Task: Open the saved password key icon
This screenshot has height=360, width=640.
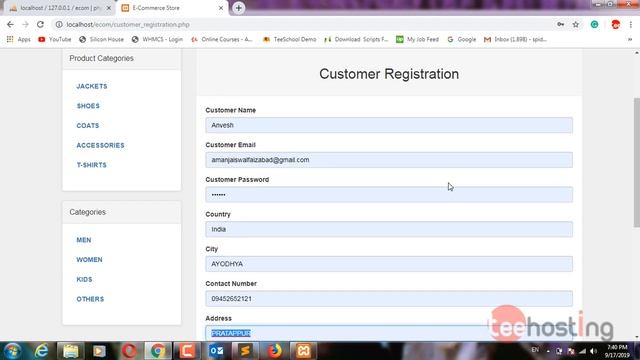Action: [x=560, y=24]
